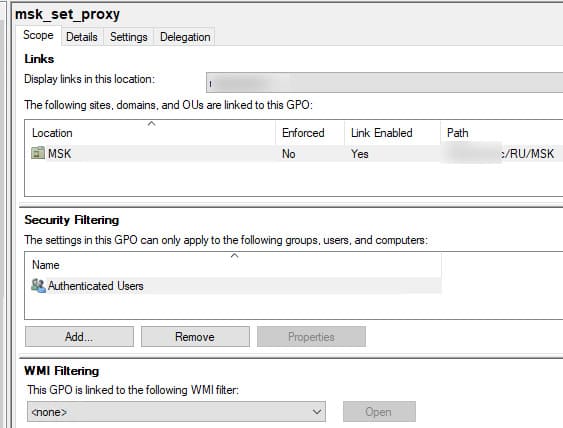Select the Authenticated Users entry
563x428 pixels.
(x=233, y=286)
